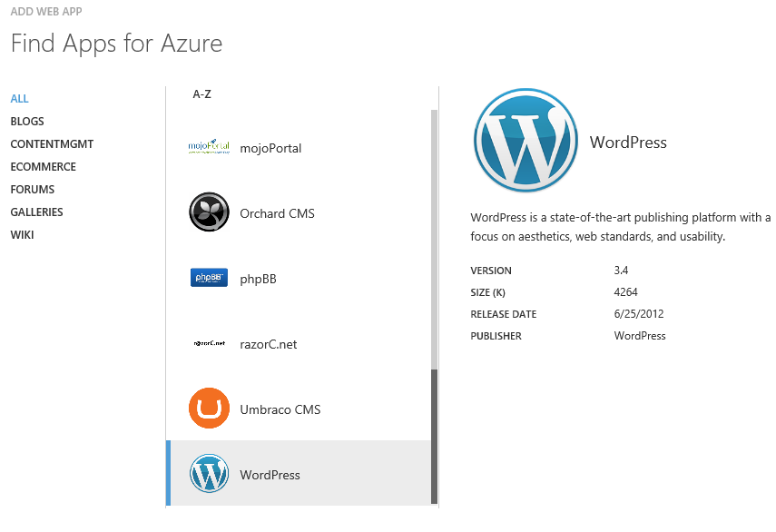The image size is (776, 532).
Task: Click the release date 6/25/2012
Action: (639, 314)
